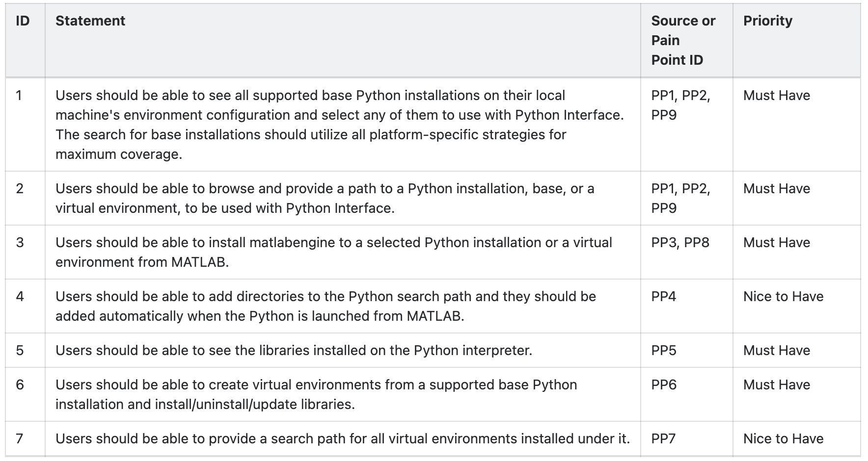
Task: Select statement about search path for virtual environments
Action: [x=342, y=438]
